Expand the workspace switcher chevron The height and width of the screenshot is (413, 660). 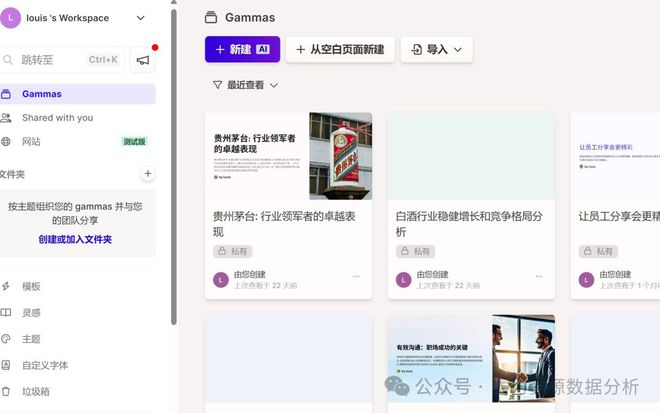141,18
